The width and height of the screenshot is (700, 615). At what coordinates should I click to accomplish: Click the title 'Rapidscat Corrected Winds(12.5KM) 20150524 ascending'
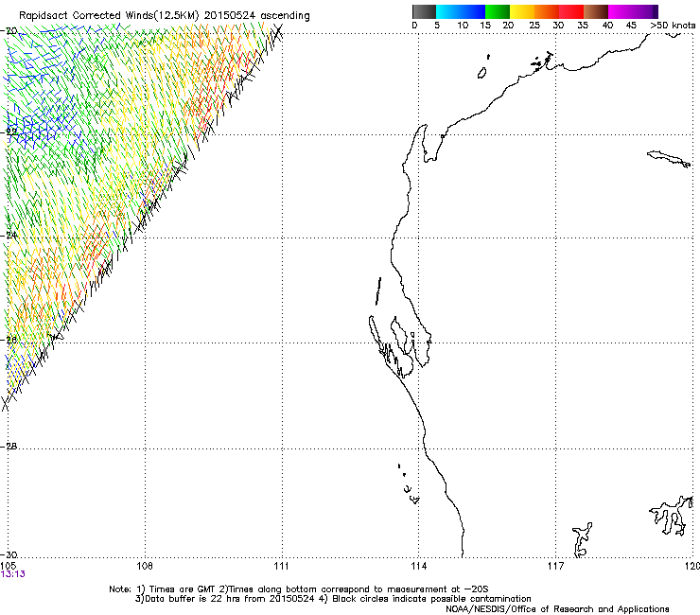pos(165,16)
